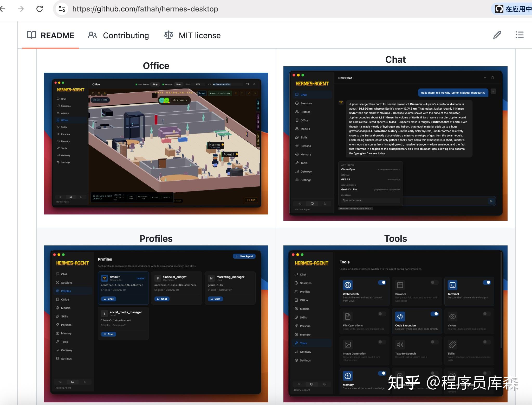The width and height of the screenshot is (532, 405).
Task: Expand the nemotron-3-nano model dropdown
Action: point(355,208)
